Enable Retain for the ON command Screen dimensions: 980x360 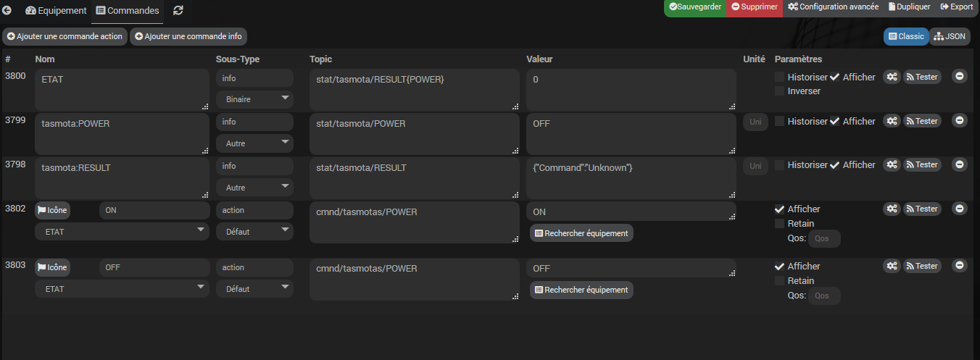click(x=779, y=224)
